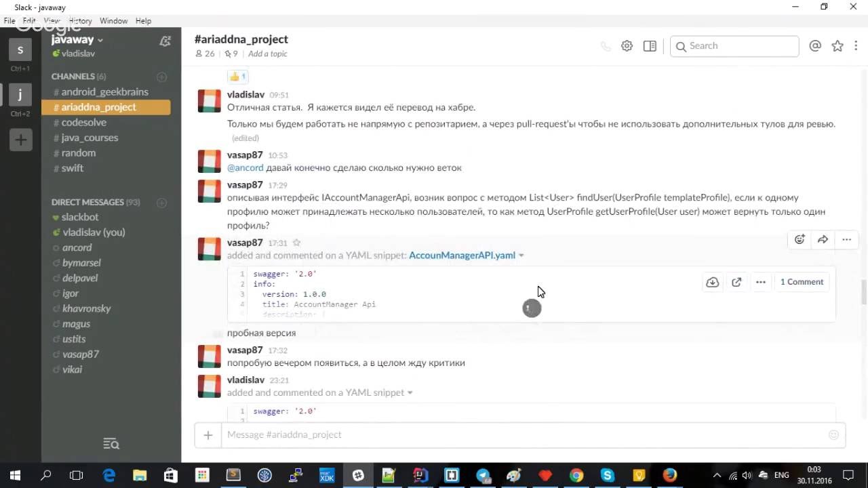The image size is (868, 488).
Task: Toggle the channel details pane
Action: point(650,46)
